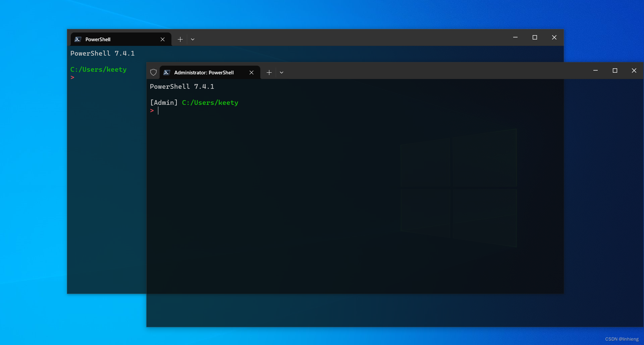This screenshot has width=644, height=345.
Task: Maximize the back PowerShell window
Action: (535, 38)
